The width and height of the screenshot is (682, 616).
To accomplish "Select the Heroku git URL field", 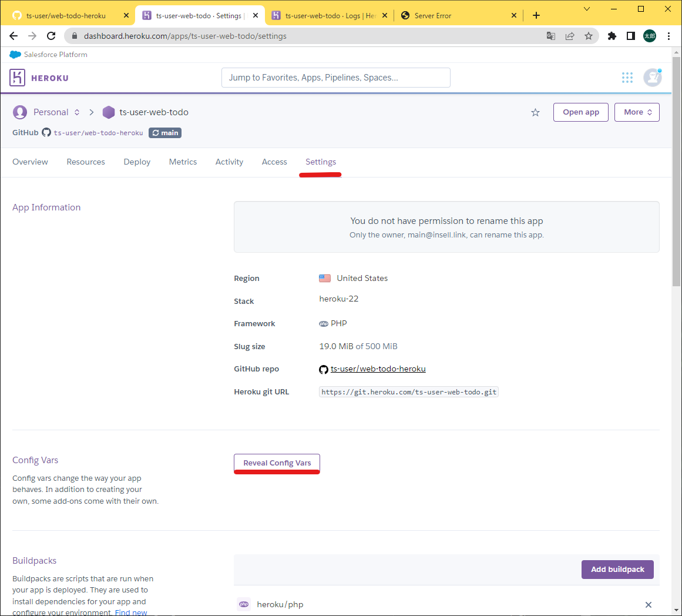I will [x=408, y=392].
